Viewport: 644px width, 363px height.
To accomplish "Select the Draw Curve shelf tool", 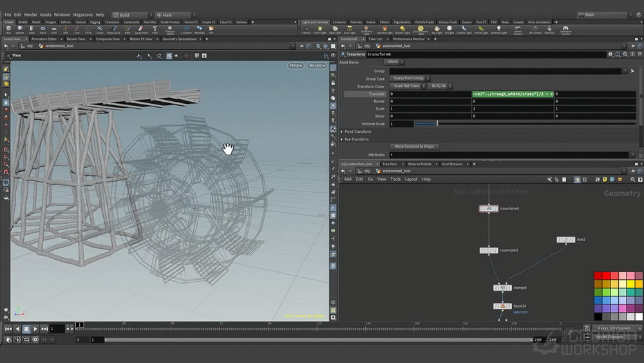I will [113, 30].
